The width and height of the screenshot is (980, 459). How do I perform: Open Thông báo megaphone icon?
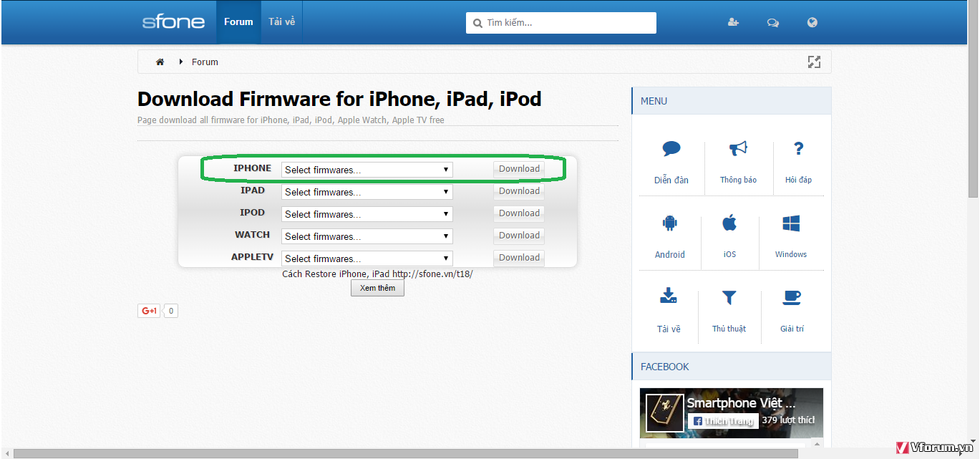738,149
